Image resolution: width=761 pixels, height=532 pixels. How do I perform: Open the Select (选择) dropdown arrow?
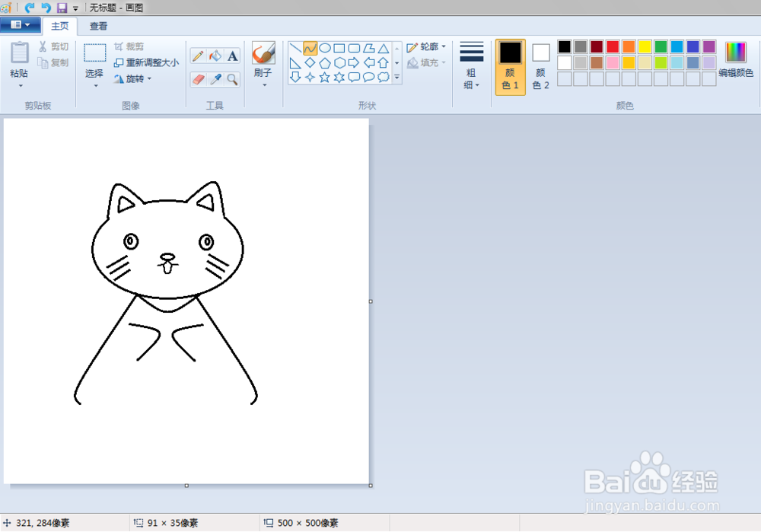coord(96,86)
